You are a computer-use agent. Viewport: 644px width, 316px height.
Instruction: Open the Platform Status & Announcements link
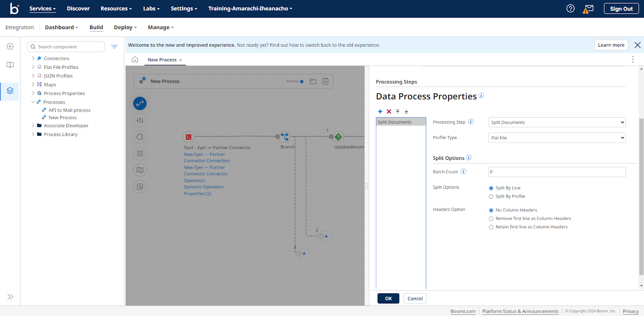click(x=520, y=311)
